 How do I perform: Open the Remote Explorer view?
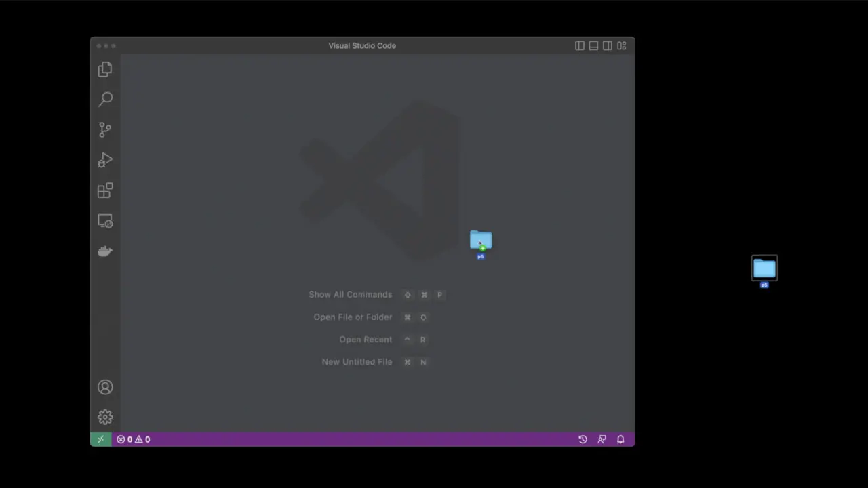105,221
